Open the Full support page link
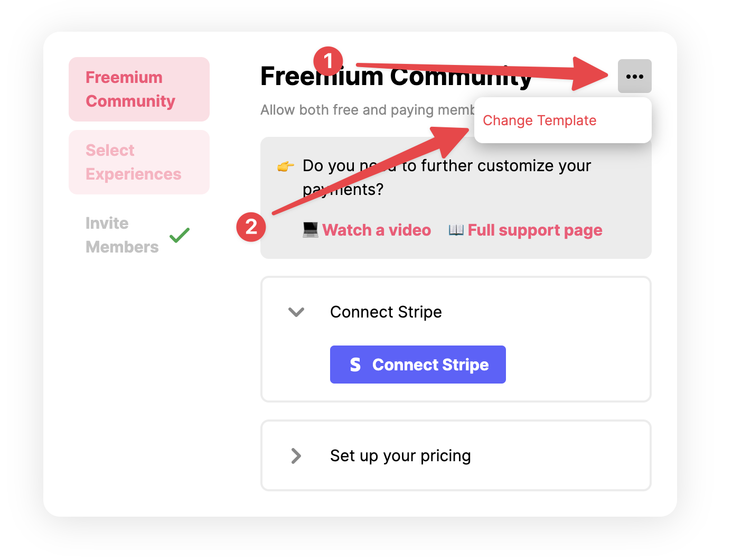This screenshot has height=560, width=732. coord(535,230)
